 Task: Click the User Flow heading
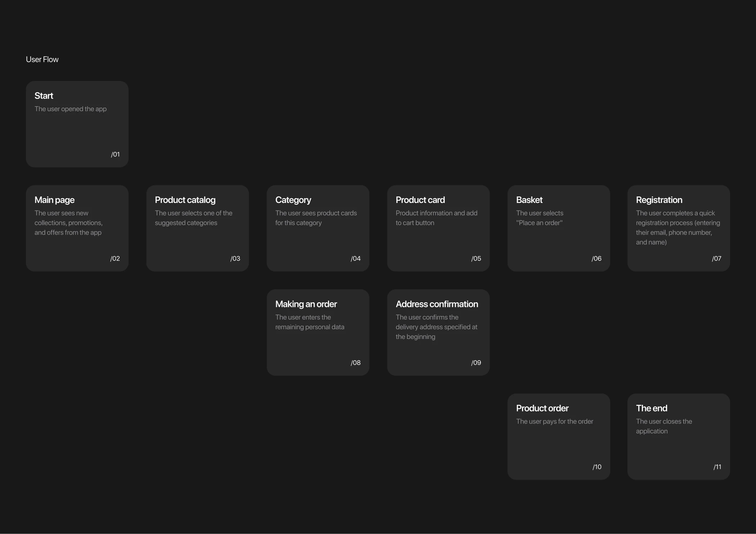42,59
